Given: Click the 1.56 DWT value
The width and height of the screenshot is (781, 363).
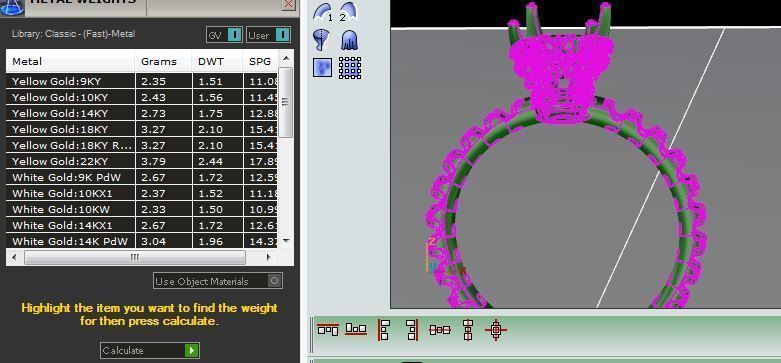Looking at the screenshot, I should pos(210,97).
